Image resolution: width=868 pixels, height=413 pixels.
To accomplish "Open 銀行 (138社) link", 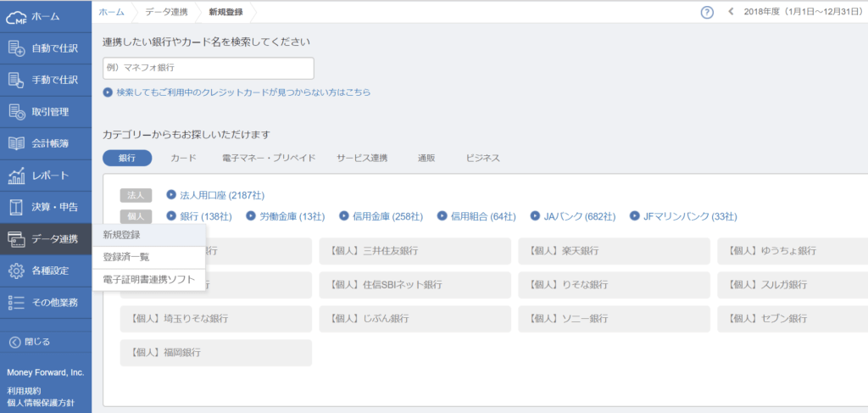I will (x=206, y=216).
